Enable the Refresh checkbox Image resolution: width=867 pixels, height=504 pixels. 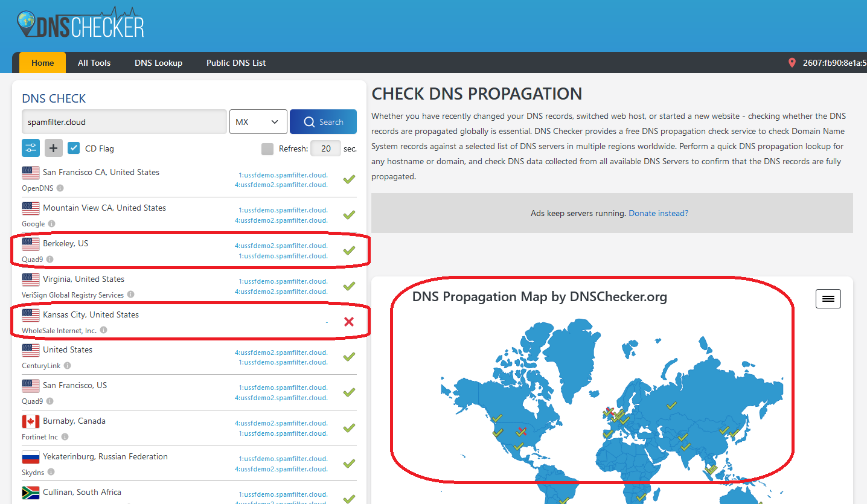click(x=267, y=148)
